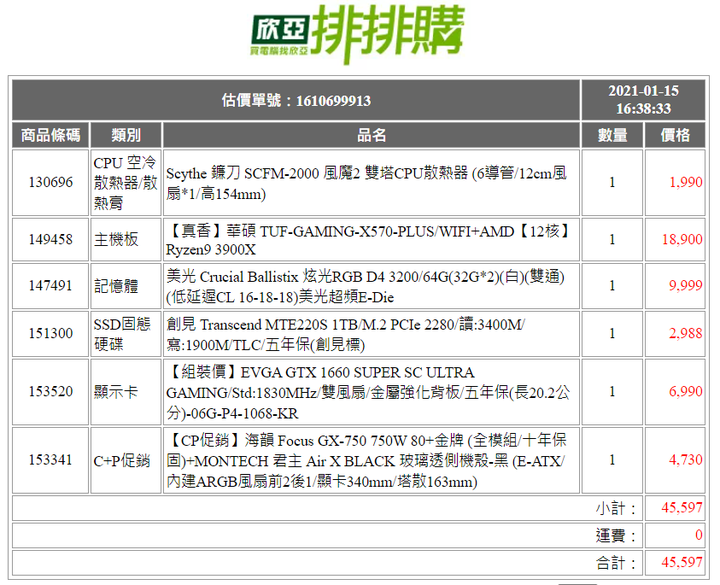Select product code 153341

click(x=51, y=460)
